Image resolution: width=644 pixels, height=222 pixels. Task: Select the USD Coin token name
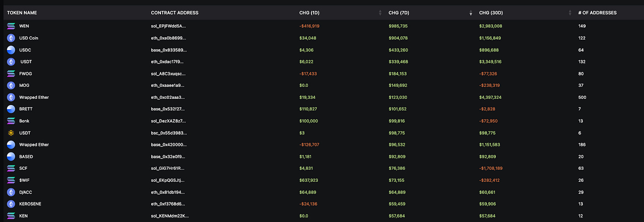pos(29,38)
